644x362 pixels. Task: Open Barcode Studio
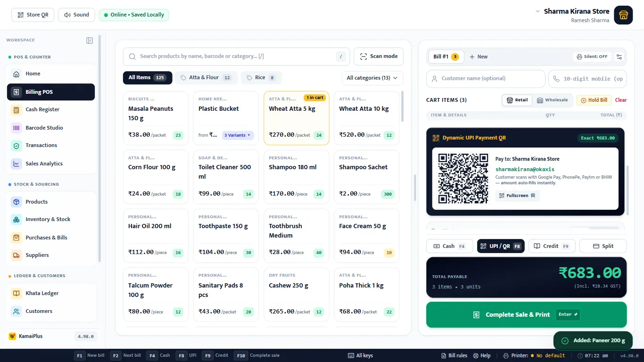51,128
